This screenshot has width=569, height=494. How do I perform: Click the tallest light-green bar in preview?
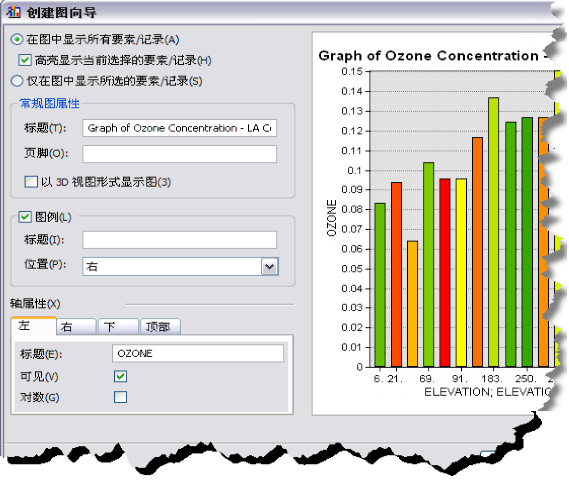coord(494,232)
